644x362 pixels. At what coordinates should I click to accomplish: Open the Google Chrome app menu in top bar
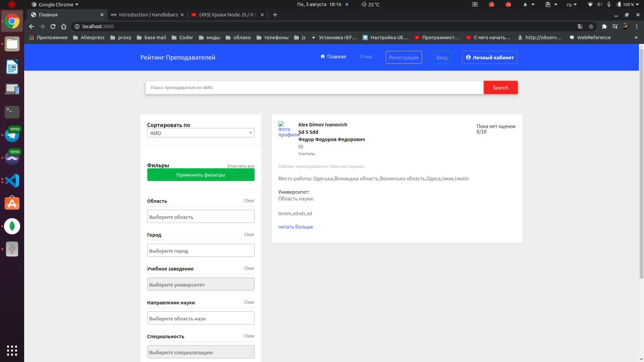coord(55,4)
